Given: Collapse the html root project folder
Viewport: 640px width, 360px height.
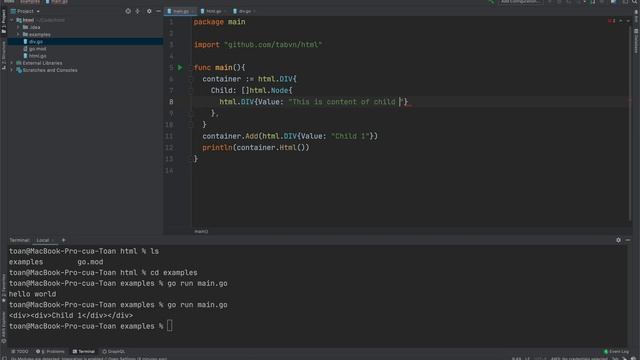Looking at the screenshot, I should 12,20.
